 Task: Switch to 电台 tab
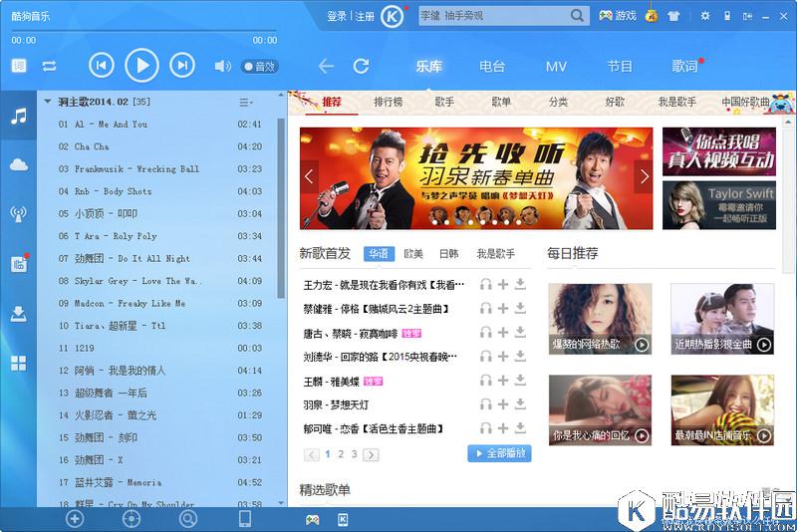(492, 66)
